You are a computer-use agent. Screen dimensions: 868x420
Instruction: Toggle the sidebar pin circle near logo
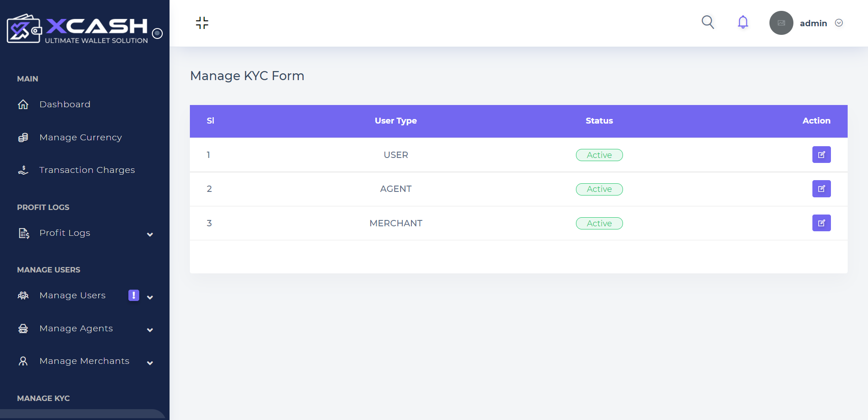[x=157, y=33]
